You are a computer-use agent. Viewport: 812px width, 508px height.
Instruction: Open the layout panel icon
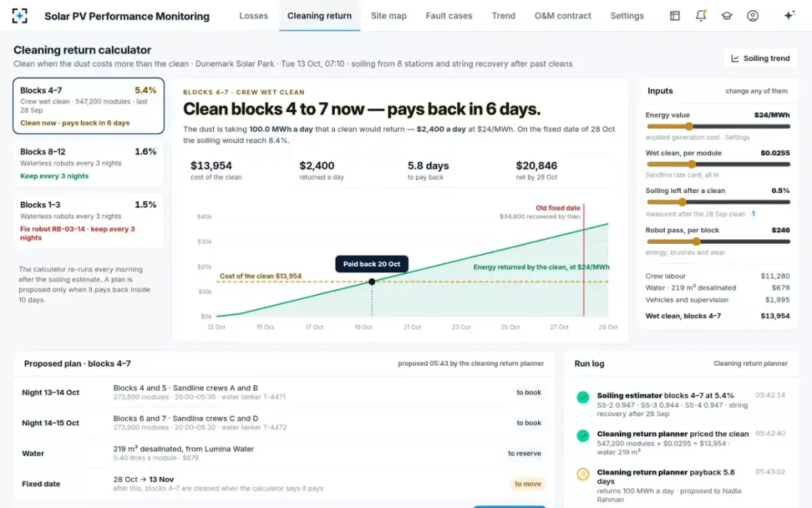click(675, 16)
